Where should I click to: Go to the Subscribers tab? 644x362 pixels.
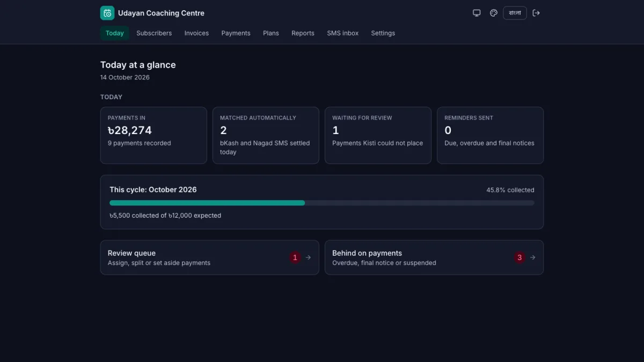point(154,33)
